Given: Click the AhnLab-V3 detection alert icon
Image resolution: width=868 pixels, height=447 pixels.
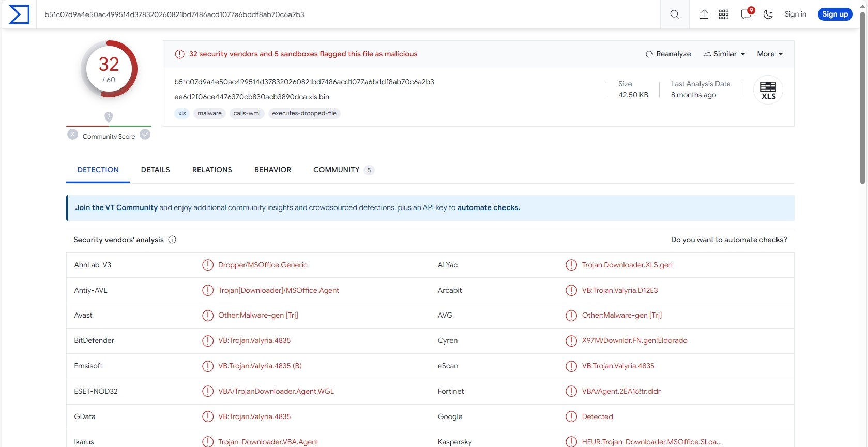Looking at the screenshot, I should click(208, 265).
